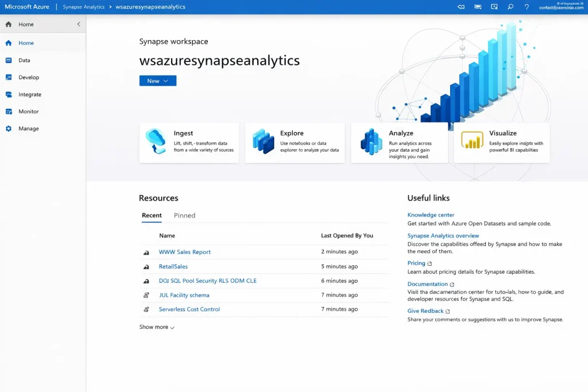Switch to the Pinned tab

184,215
